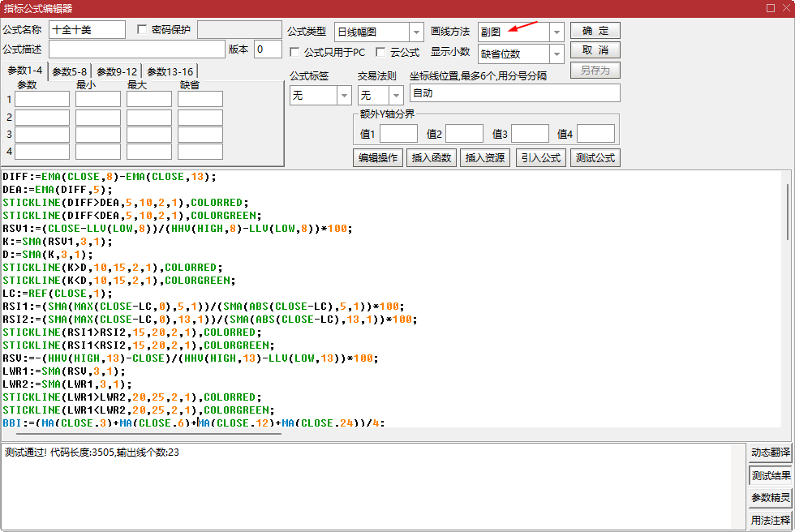The height and width of the screenshot is (532, 795).
Task: Click the 公式名称 input field containing 十全十美
Action: click(88, 30)
